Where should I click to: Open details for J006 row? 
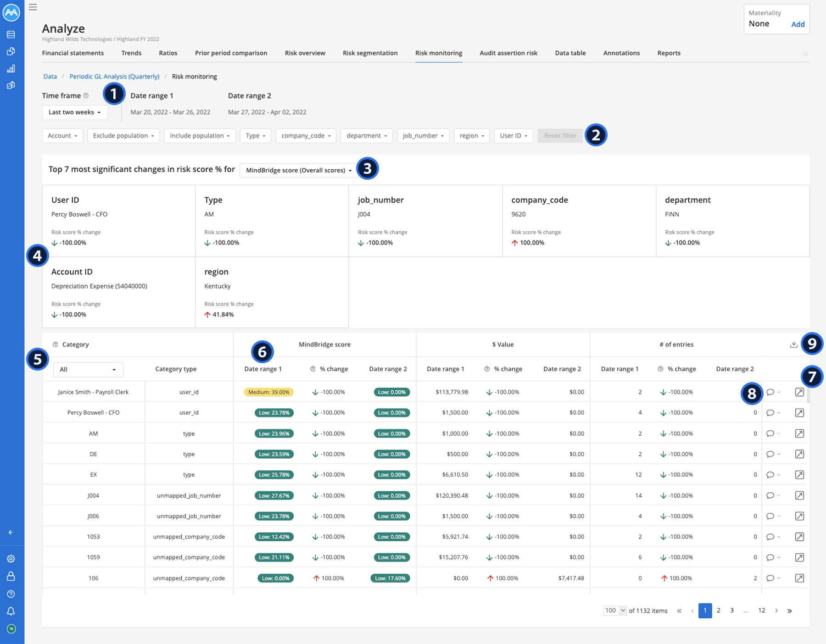point(799,516)
